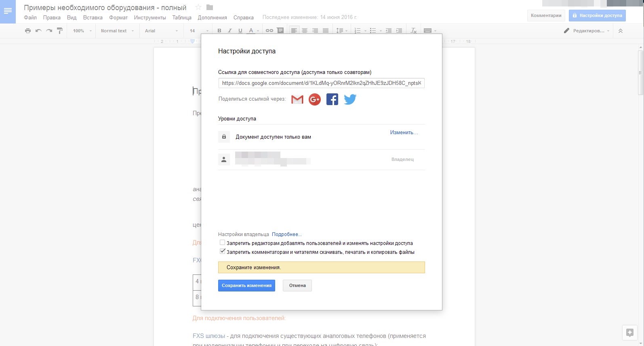644x346 pixels.
Task: Open the Вставка menu
Action: click(x=93, y=17)
